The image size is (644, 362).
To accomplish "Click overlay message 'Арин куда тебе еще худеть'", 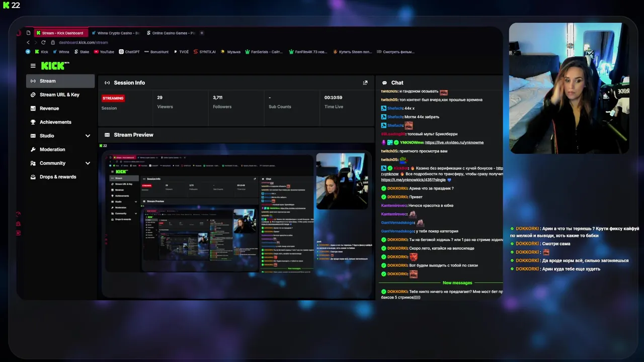I will tap(571, 269).
